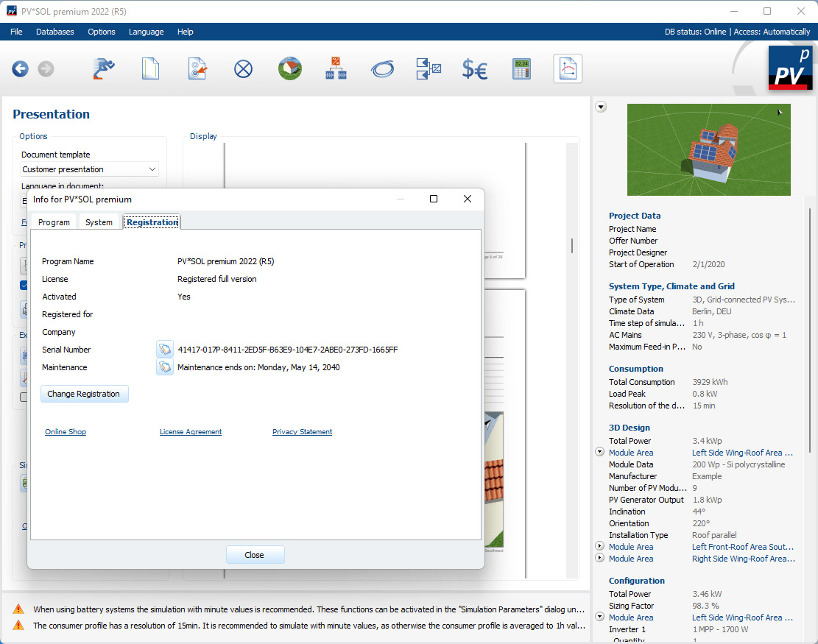Click the Consumption crossed-circle icon
Viewport: 818px width, 644px height.
tap(244, 69)
